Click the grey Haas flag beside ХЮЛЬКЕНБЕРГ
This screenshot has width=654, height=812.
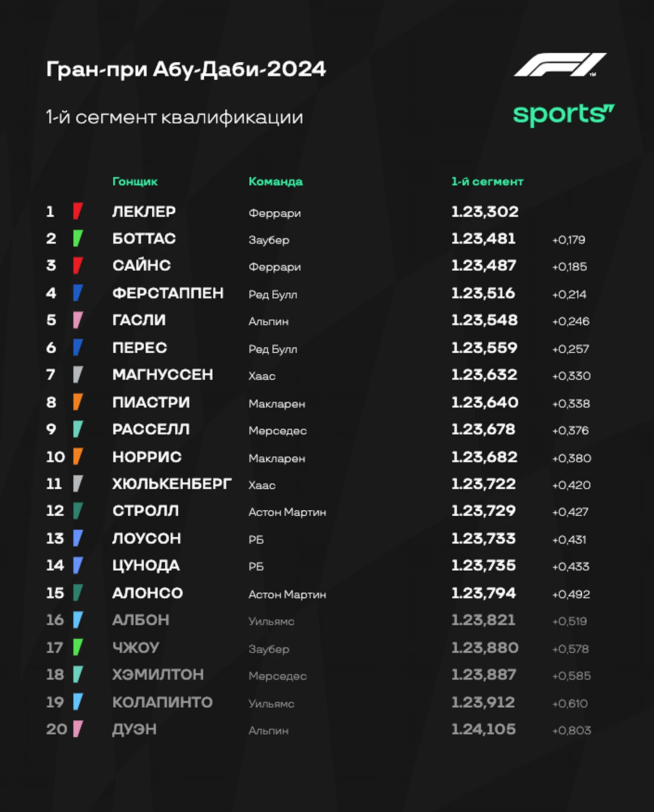(78, 484)
